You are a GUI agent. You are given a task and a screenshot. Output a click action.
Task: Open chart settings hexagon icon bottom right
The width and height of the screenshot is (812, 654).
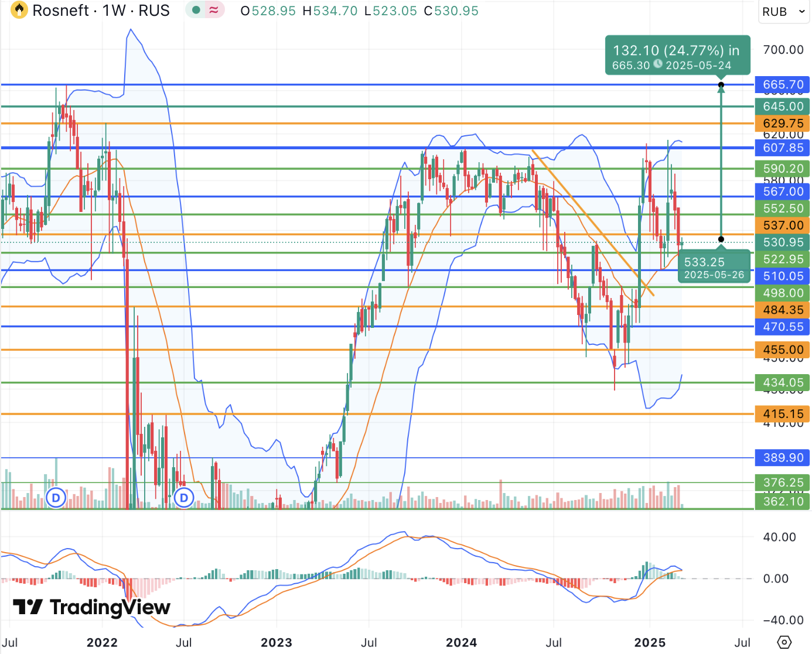[784, 642]
